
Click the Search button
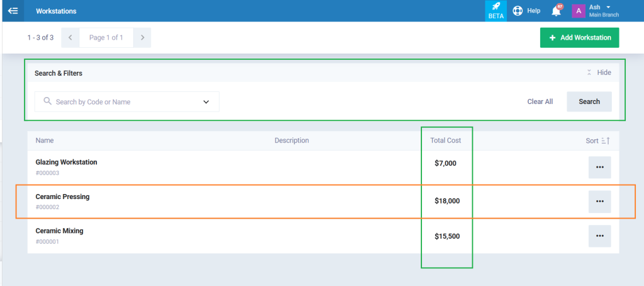tap(589, 101)
